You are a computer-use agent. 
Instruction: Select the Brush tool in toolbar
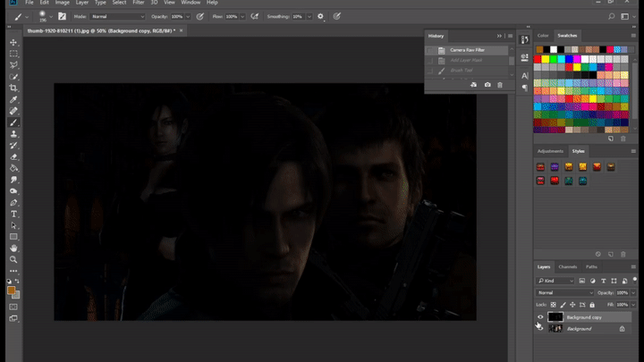point(13,122)
